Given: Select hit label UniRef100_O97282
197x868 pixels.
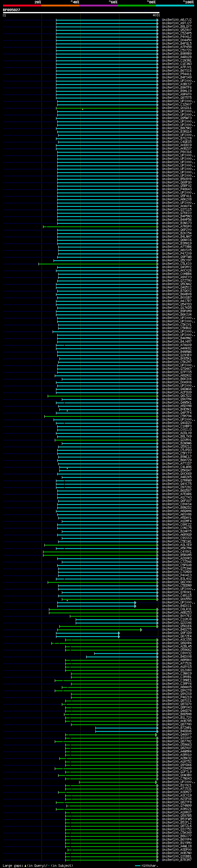Looking at the screenshot, I should pyautogui.click(x=177, y=487).
